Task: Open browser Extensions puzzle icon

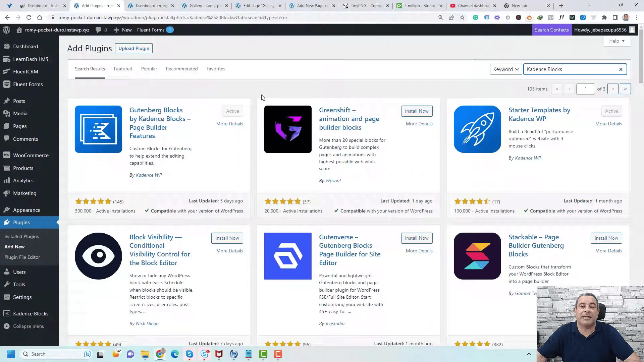Action: [604, 17]
